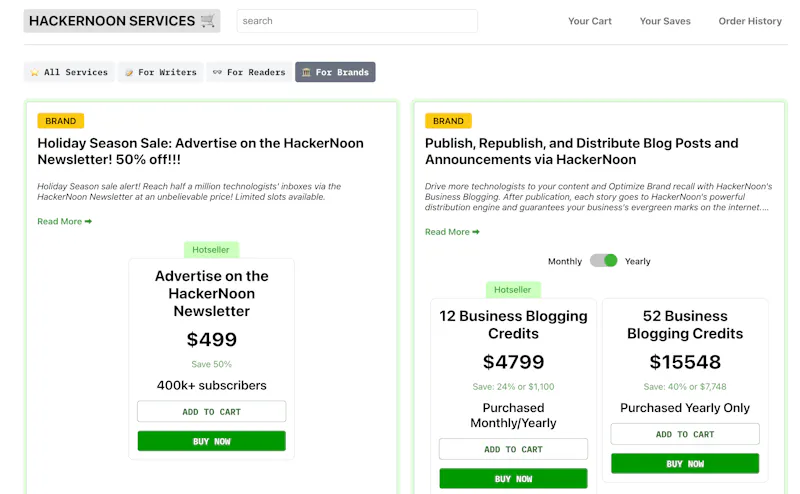Select the For Brands filter tab
Screen dimensions: 800x494
point(335,72)
